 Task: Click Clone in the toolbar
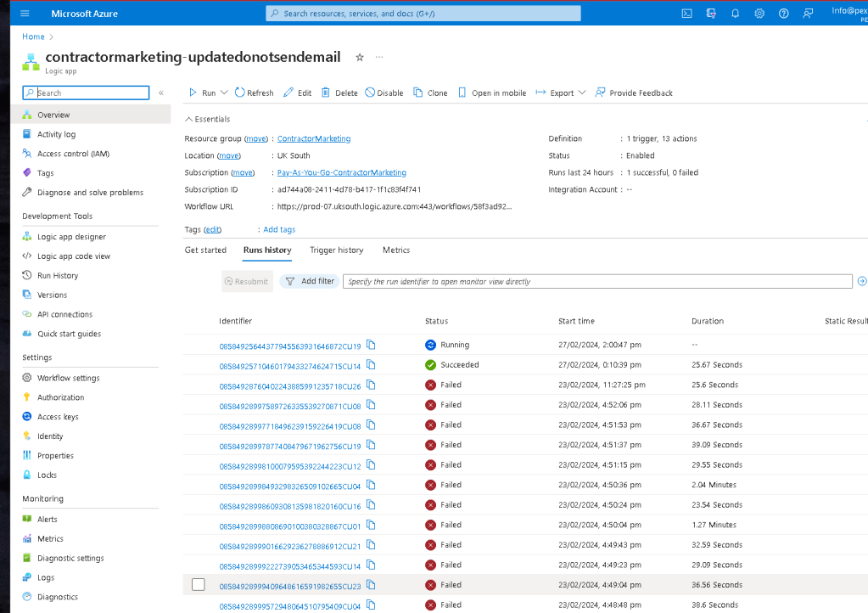pos(431,93)
